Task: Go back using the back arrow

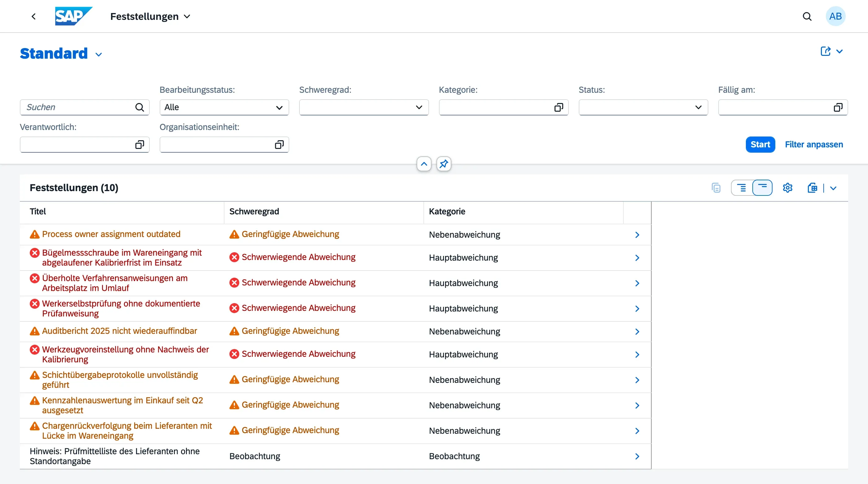Action: coord(33,16)
